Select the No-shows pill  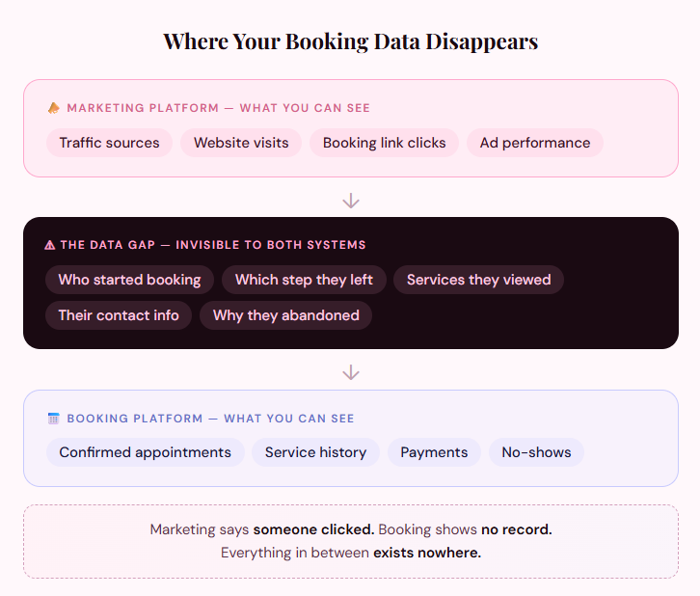point(536,452)
